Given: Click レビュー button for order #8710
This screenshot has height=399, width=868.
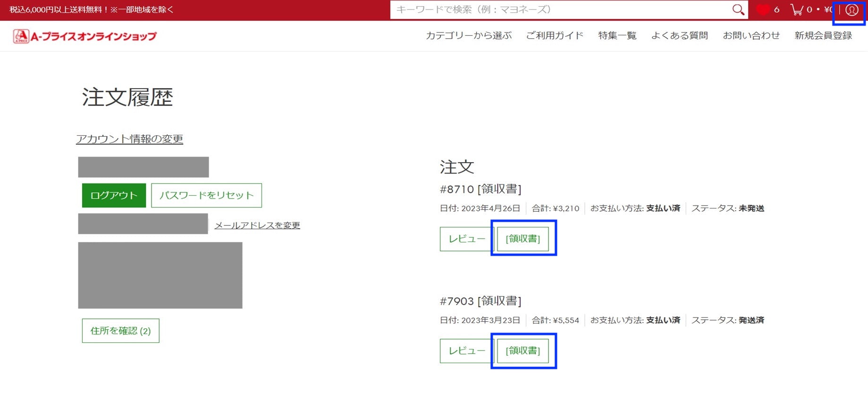Looking at the screenshot, I should [467, 239].
